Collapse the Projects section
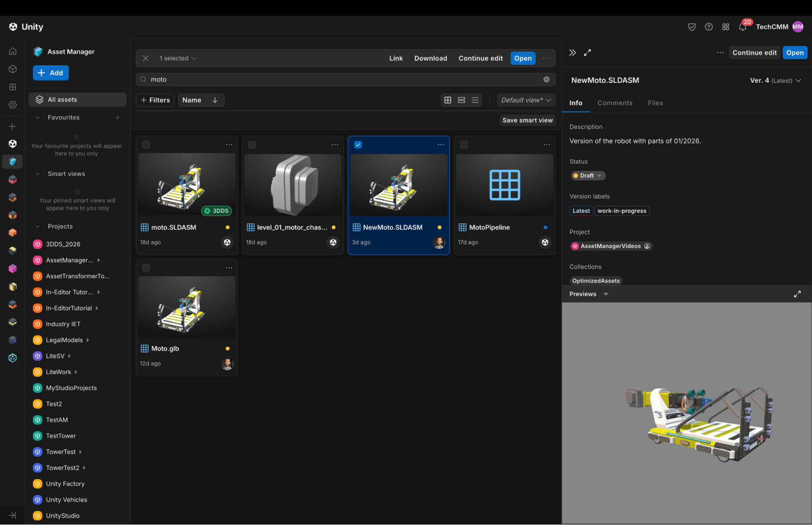The image size is (812, 525). click(37, 227)
